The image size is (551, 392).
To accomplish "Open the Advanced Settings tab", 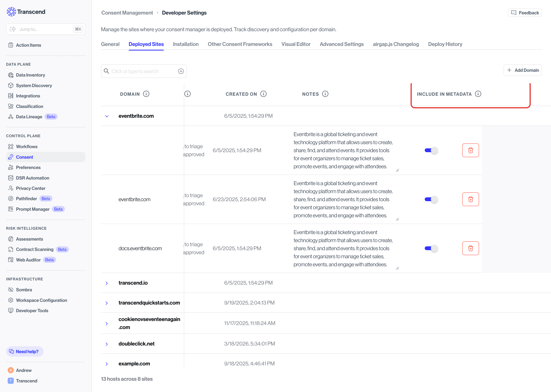I will pyautogui.click(x=342, y=44).
